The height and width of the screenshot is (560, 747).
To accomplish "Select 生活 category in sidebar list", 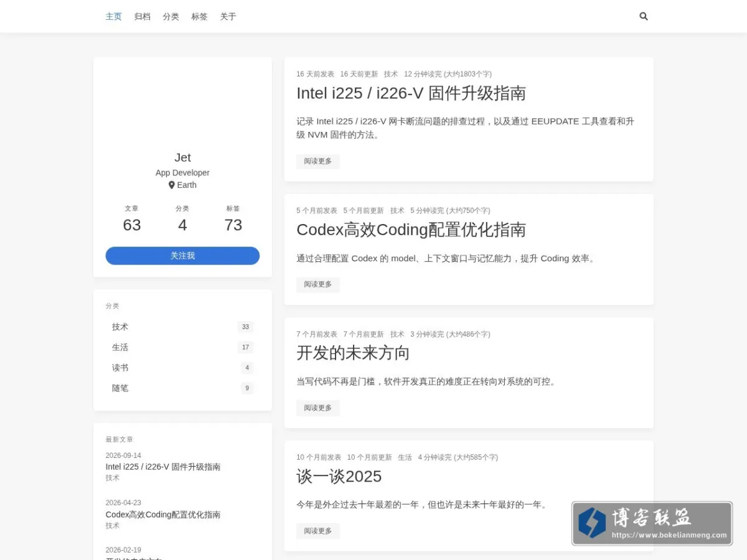I will 182,347.
